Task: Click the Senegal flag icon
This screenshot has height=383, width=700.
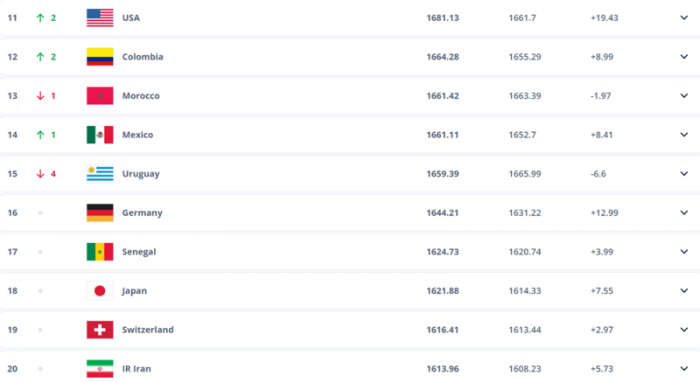Action: click(100, 252)
